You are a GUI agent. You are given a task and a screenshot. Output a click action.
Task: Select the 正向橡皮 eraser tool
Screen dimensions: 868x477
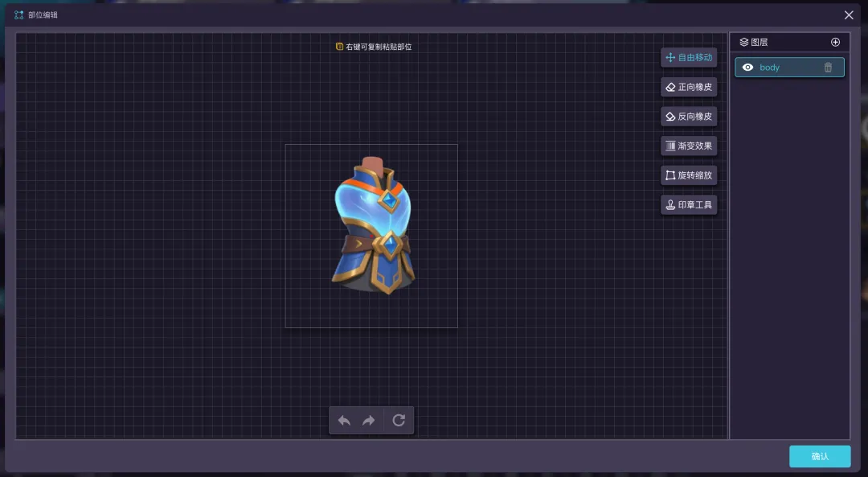pyautogui.click(x=689, y=87)
